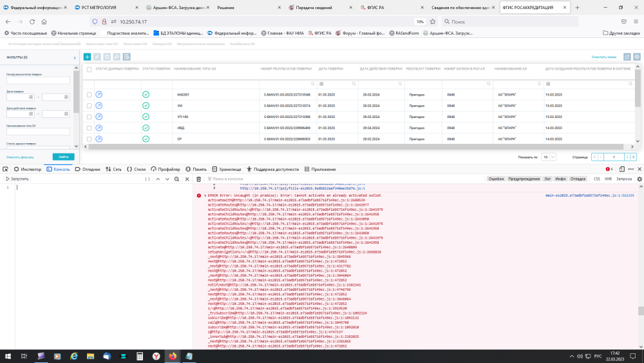This screenshot has height=363, width=644.
Task: Click status arrow icon in М42301 row
Action: pos(99,95)
